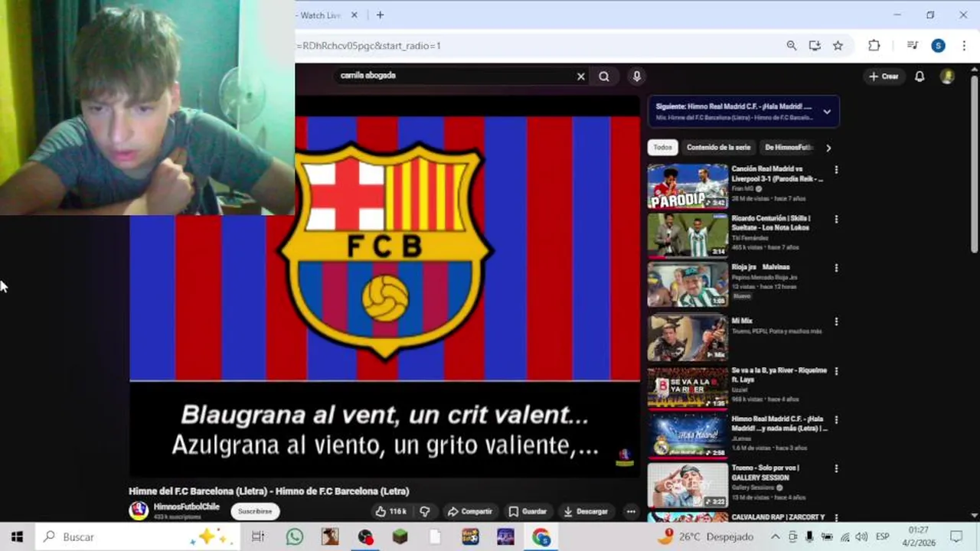Viewport: 980px width, 551px height.
Task: Select the 'Contenido de la serie' chip
Action: pyautogui.click(x=718, y=147)
